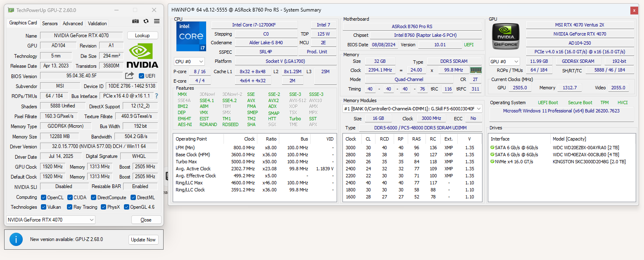Refresh GPU-Z data with the refresh icon
This screenshot has width=644, height=260.
pos(146,21)
